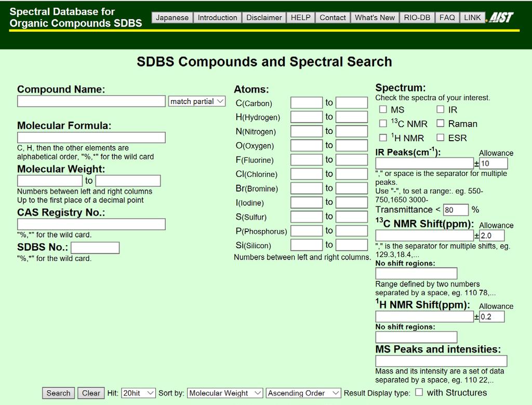Focus the Compound Name field
The width and height of the screenshot is (532, 405).
91,101
